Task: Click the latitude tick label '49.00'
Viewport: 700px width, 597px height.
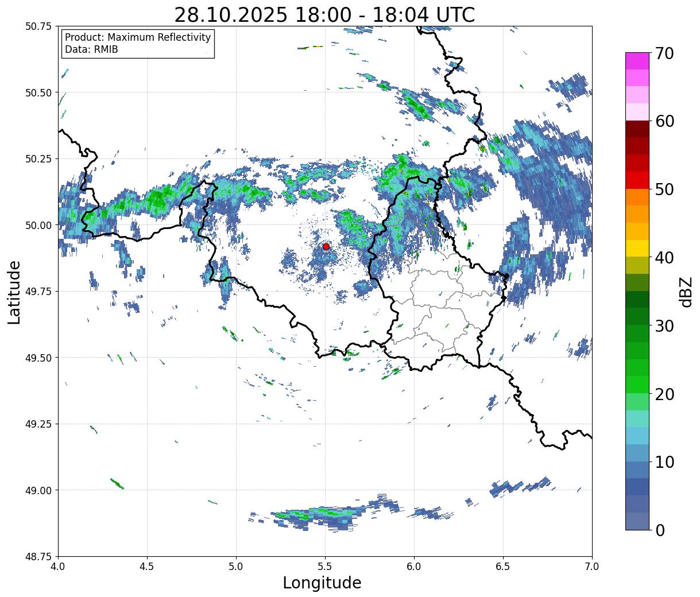Action: coord(38,490)
